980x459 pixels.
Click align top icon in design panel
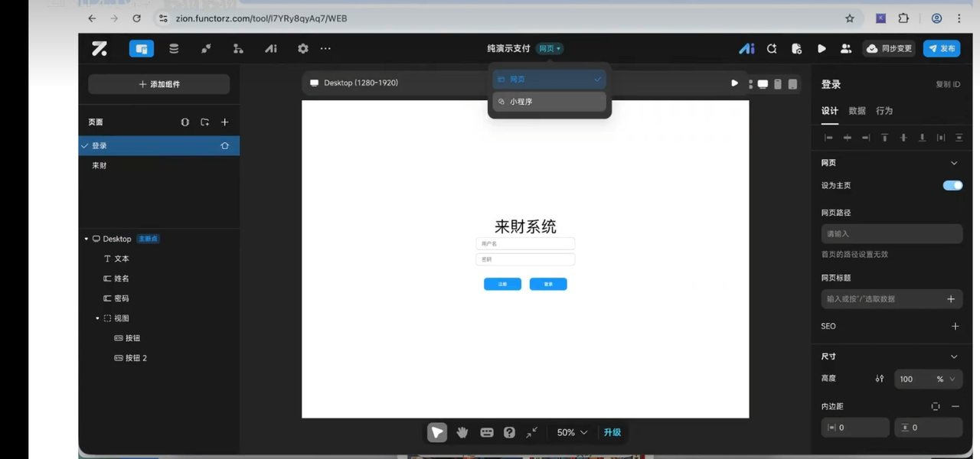[884, 138]
